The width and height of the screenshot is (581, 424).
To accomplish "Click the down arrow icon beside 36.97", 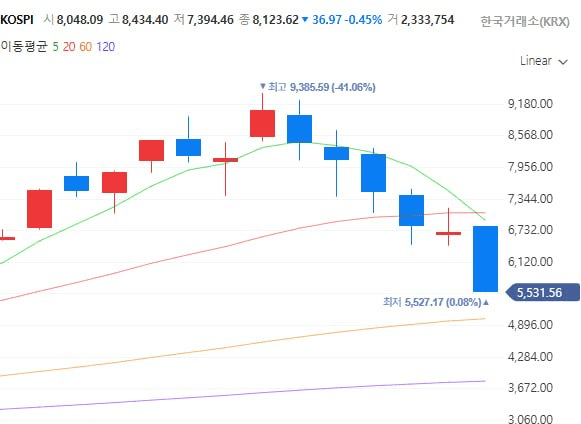I will 305,20.
